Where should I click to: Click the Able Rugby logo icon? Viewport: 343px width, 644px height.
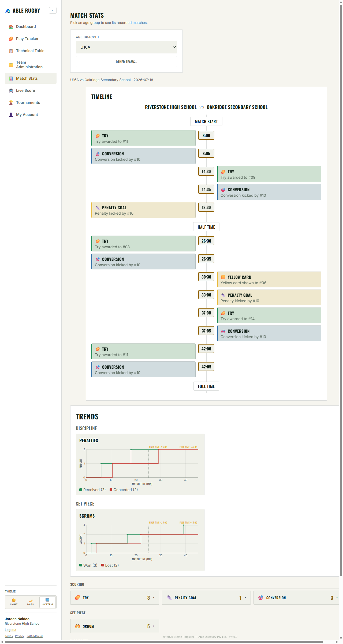pos(8,11)
